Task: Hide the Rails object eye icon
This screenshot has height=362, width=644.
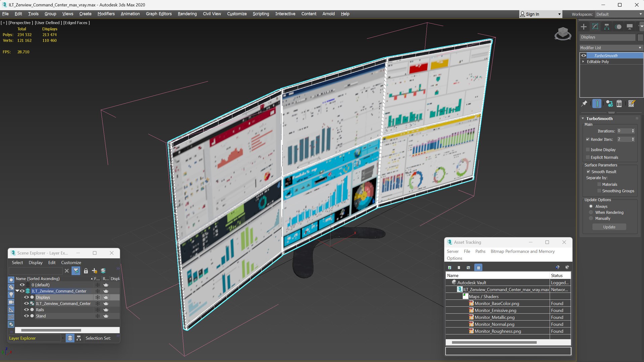Action: tap(26, 310)
